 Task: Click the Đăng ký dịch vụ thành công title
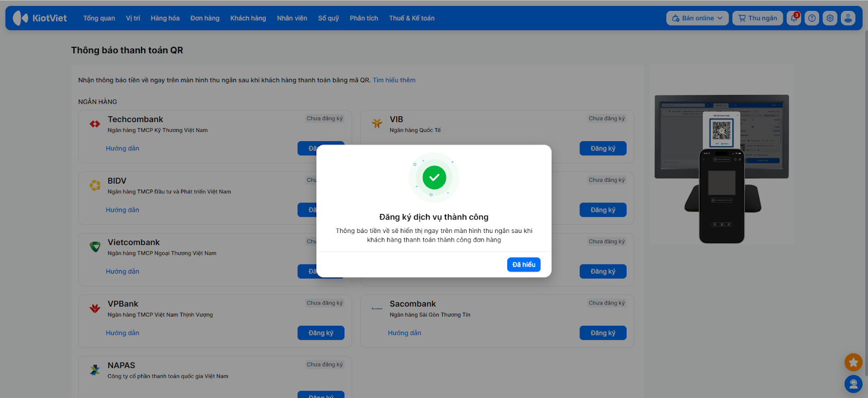tap(434, 217)
